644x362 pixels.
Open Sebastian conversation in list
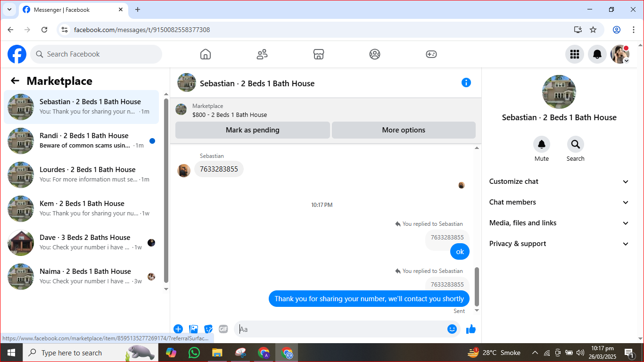coord(82,107)
